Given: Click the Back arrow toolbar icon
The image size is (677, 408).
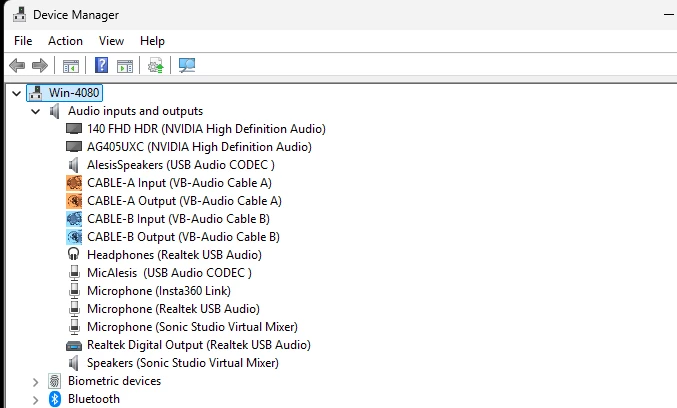Looking at the screenshot, I should click(x=17, y=66).
